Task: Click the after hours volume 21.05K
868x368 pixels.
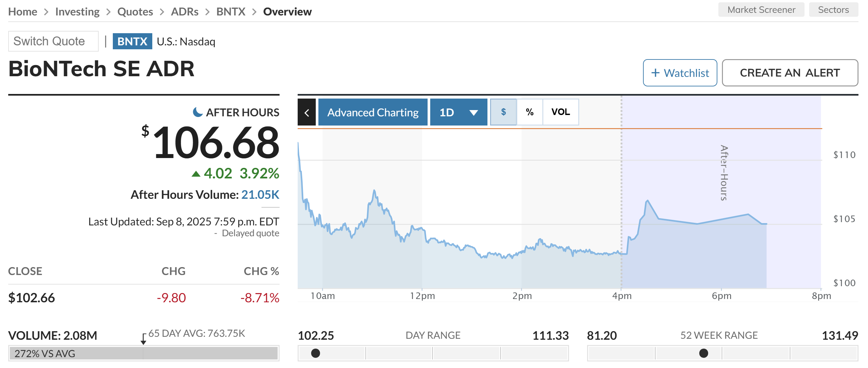Action: tap(260, 195)
